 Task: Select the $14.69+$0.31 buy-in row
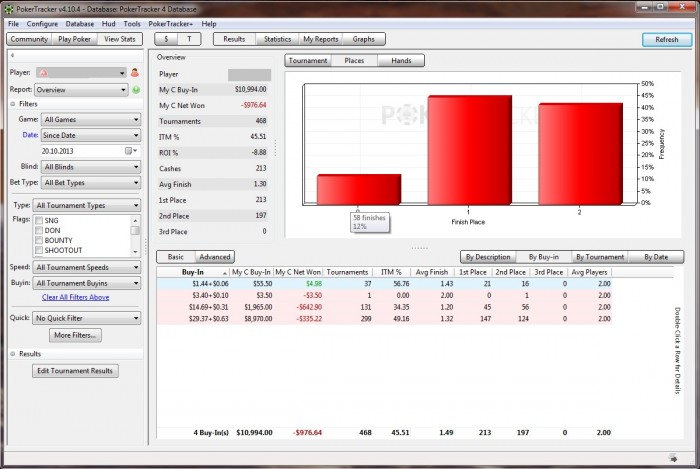coord(384,307)
